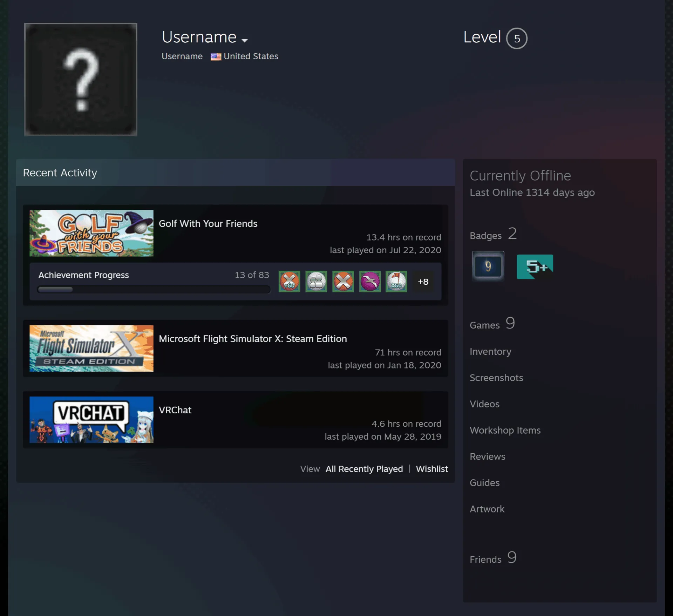Click the purple ball bird achievement icon
The height and width of the screenshot is (616, 673).
coord(370,281)
